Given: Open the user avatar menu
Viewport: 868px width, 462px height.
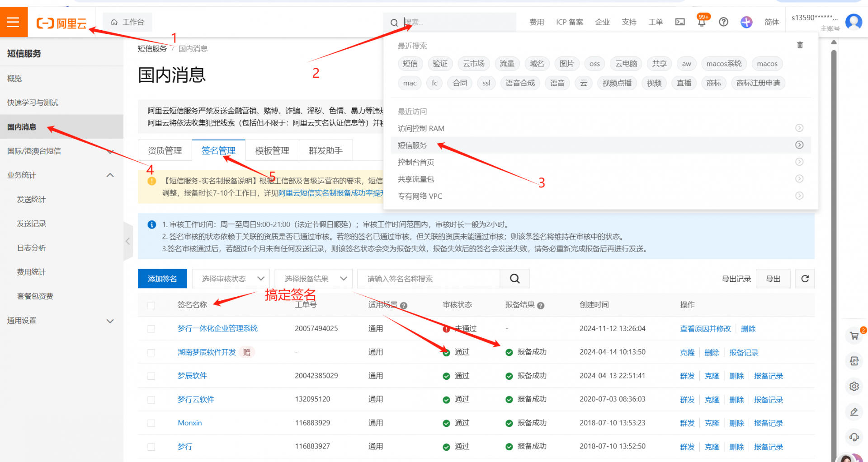Looking at the screenshot, I should point(854,21).
